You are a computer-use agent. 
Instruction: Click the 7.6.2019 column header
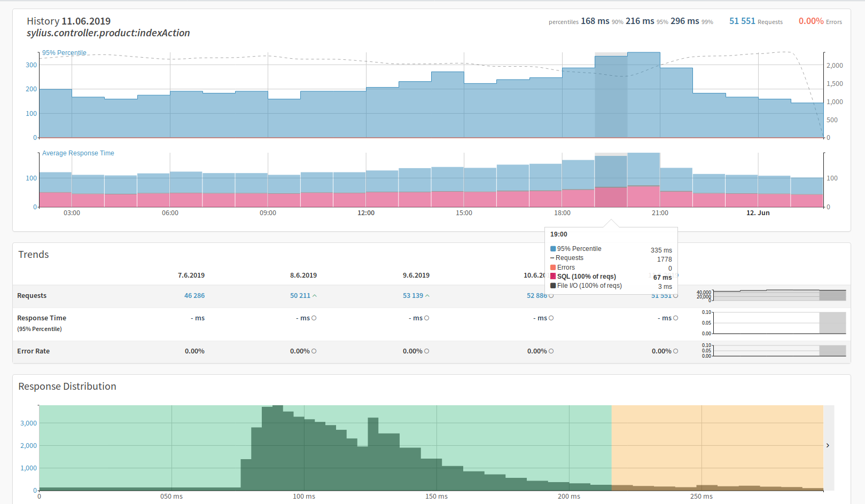191,275
